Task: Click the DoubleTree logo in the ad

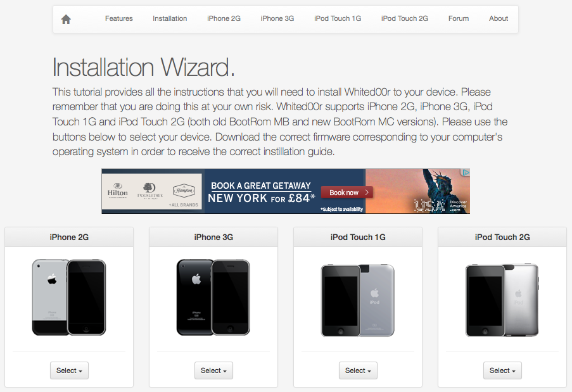Action: coord(150,191)
